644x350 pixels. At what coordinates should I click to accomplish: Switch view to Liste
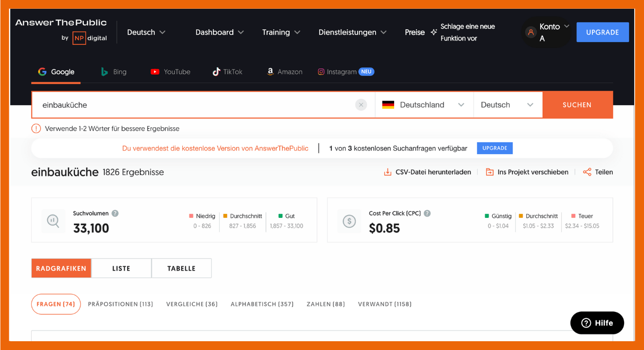(x=121, y=268)
